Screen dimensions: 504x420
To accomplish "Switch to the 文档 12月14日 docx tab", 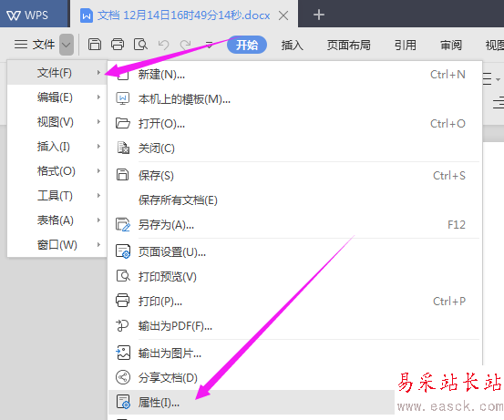I will 183,15.
